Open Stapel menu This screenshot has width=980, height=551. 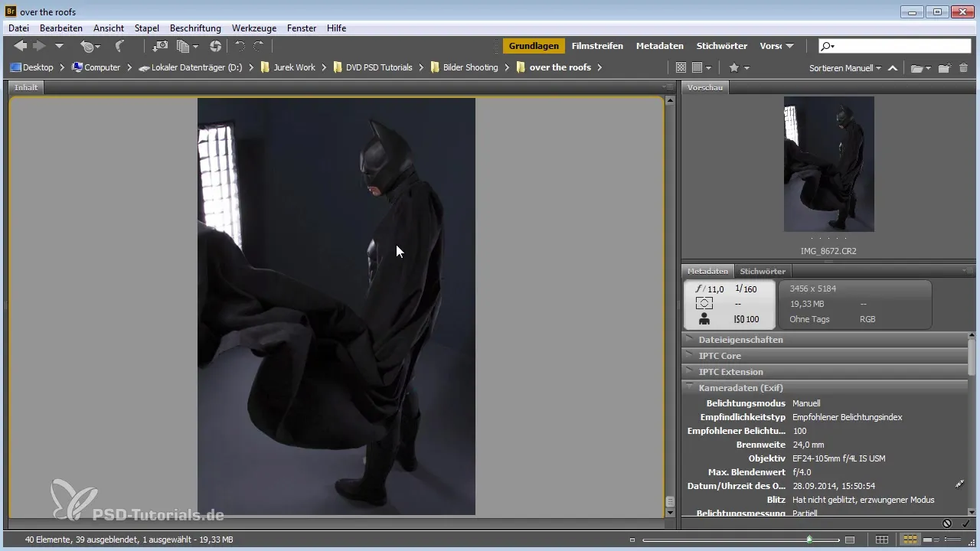[x=147, y=28]
